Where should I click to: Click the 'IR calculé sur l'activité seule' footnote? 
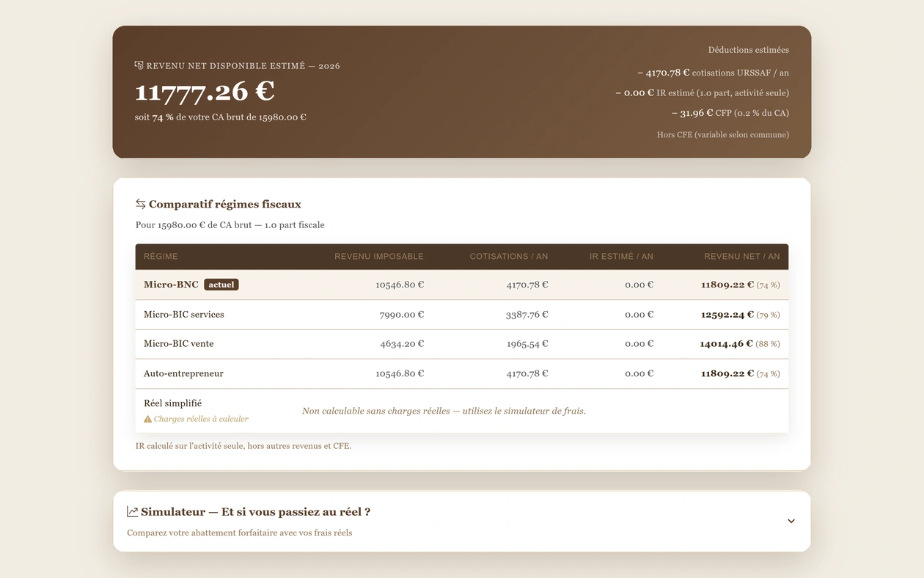pos(243,446)
